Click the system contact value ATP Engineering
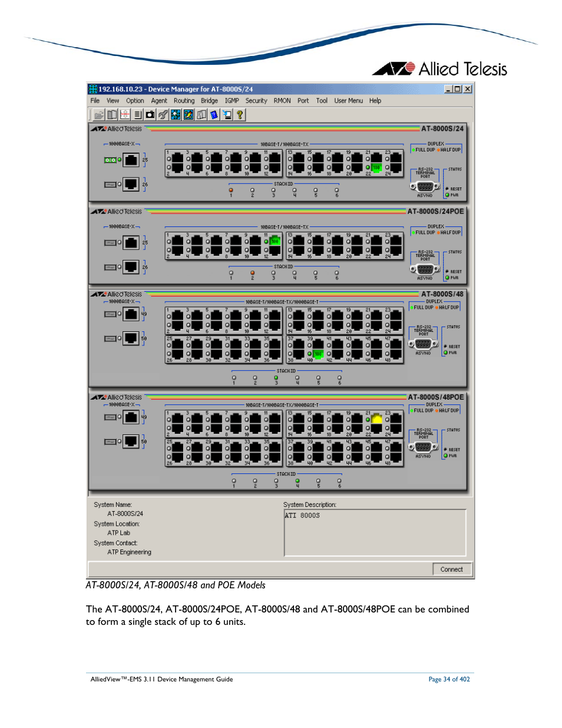Viewport: 562px width, 728px height. (129, 552)
